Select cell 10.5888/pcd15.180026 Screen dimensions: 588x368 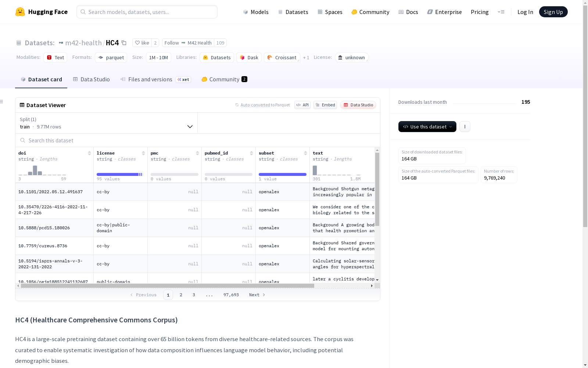tap(54, 228)
